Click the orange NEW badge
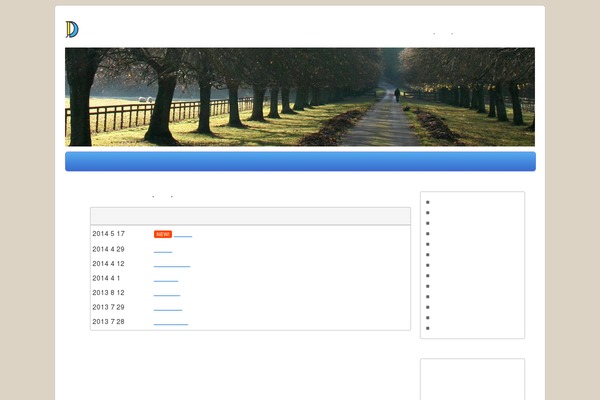 (x=163, y=234)
